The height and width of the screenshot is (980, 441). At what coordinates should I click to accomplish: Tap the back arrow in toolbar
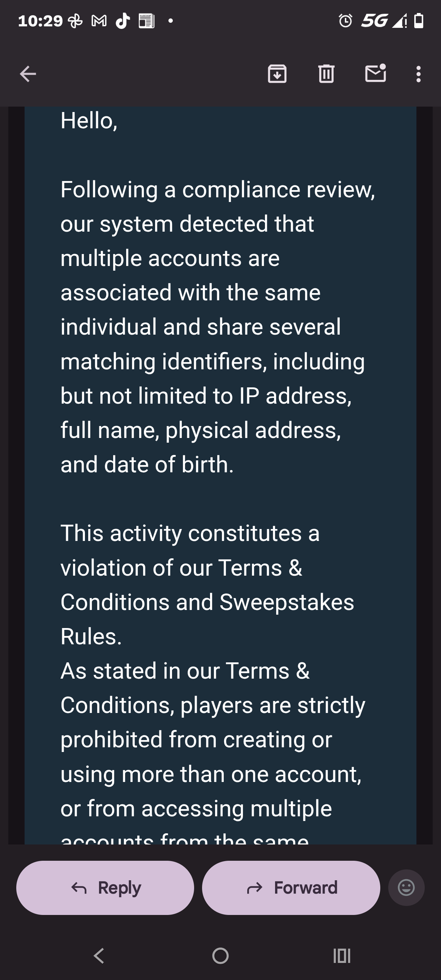(28, 74)
